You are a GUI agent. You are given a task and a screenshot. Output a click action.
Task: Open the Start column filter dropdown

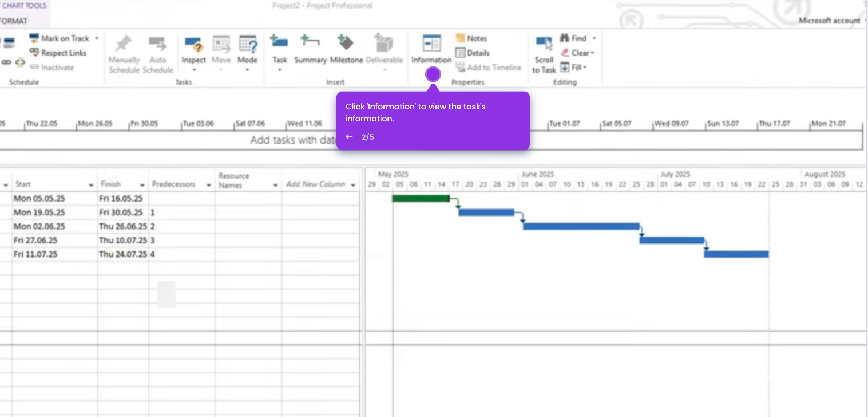tap(91, 185)
